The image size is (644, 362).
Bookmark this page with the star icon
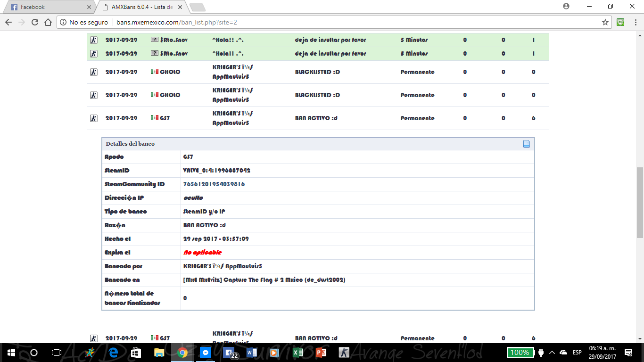[x=605, y=22]
